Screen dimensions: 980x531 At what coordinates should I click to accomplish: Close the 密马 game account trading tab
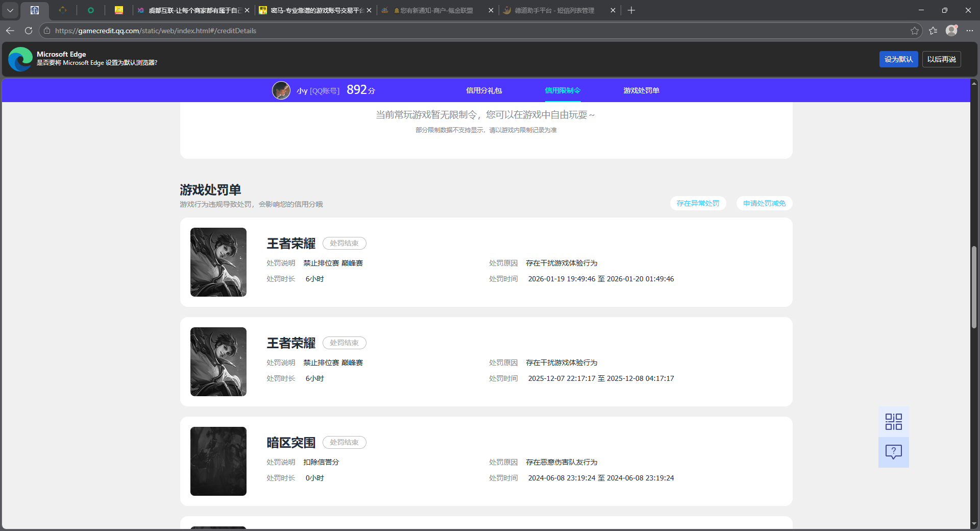(369, 10)
